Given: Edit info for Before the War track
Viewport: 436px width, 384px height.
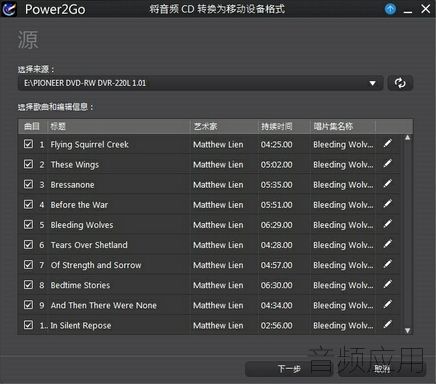Looking at the screenshot, I should point(387,204).
